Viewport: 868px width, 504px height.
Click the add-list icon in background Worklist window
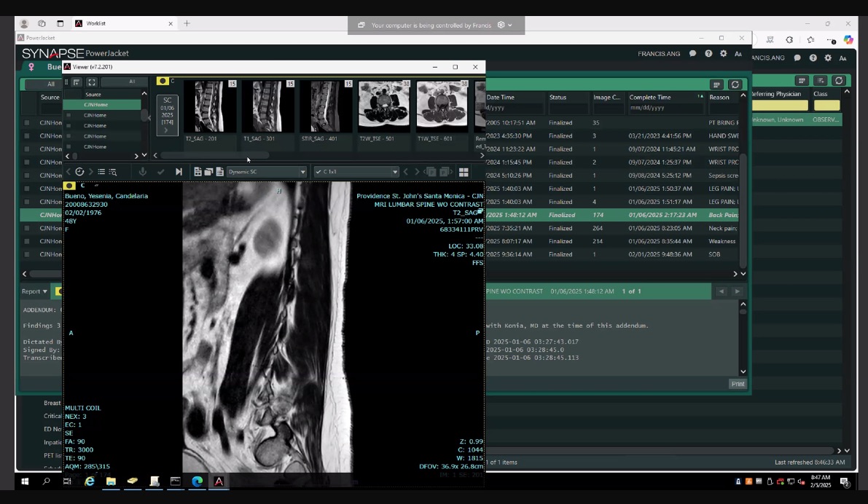[x=821, y=81]
